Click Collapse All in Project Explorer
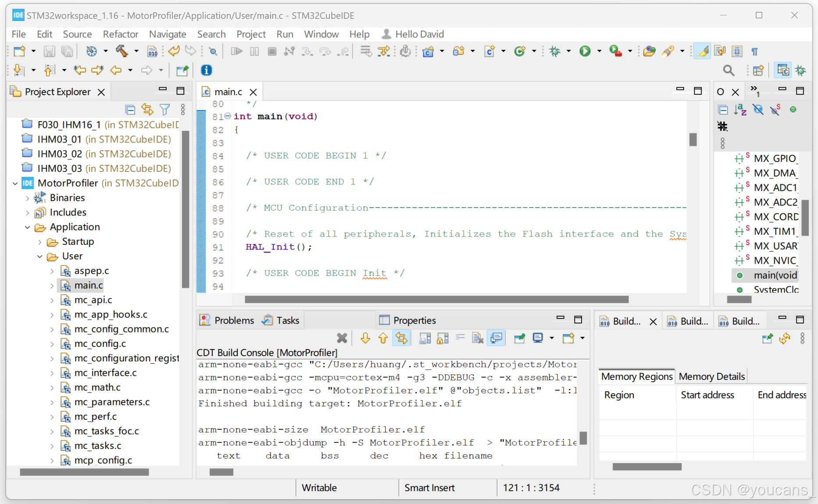Viewport: 818px width, 504px height. 130,109
